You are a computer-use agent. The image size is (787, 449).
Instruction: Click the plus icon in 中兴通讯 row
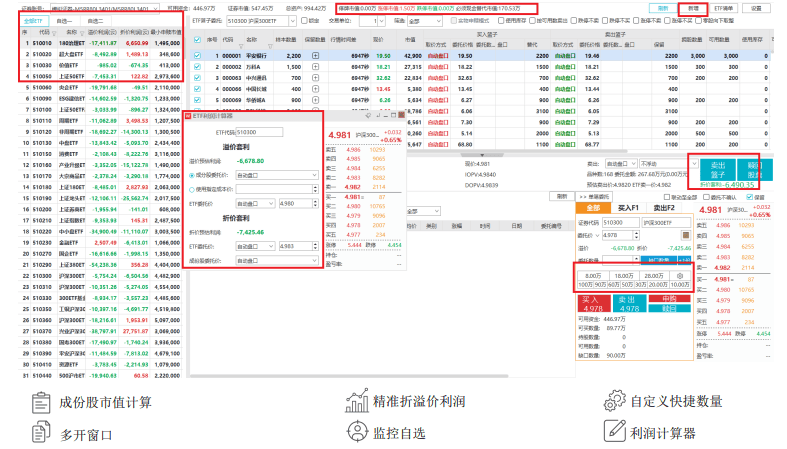click(x=315, y=78)
